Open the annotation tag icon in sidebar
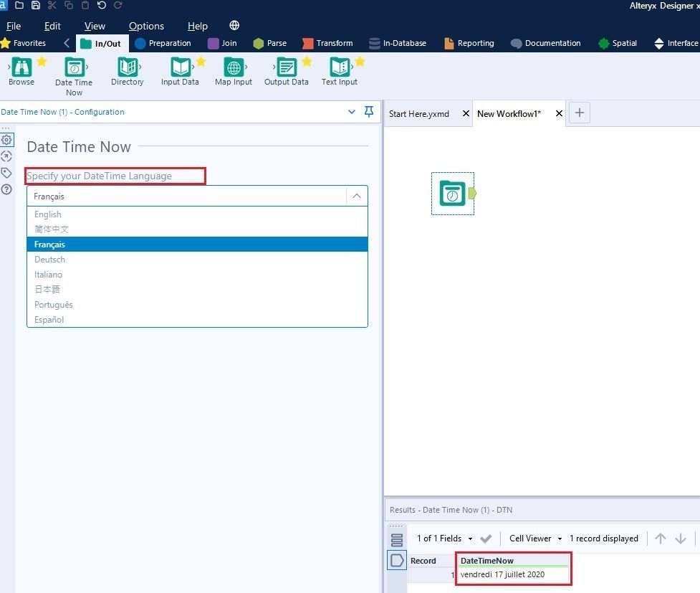This screenshot has width=700, height=593. (6, 173)
